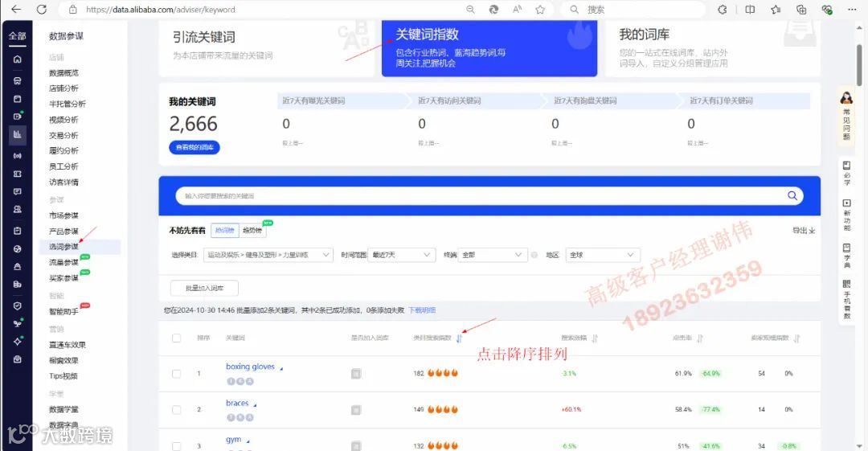This screenshot has height=451, width=868.
Task: Click the browser back arrow
Action: coord(16,10)
